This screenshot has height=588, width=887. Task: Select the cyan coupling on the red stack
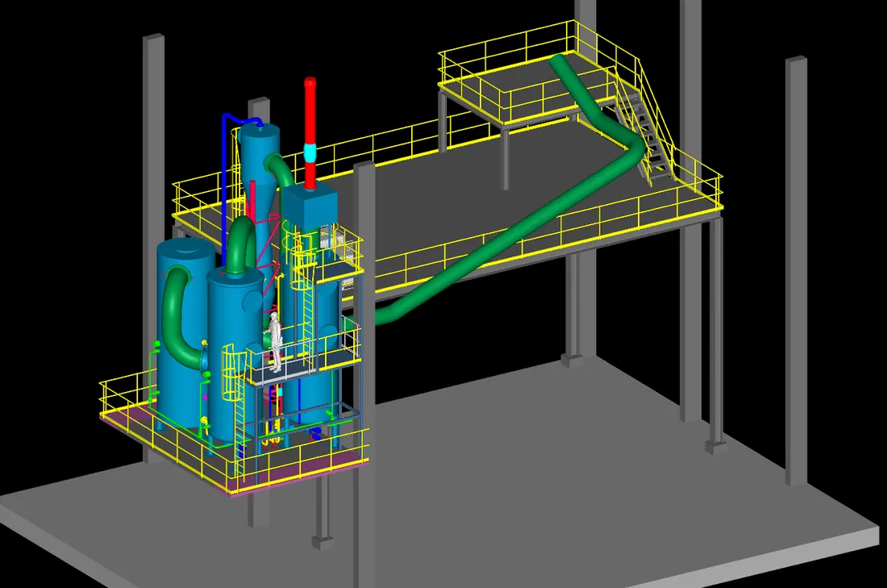tap(310, 152)
